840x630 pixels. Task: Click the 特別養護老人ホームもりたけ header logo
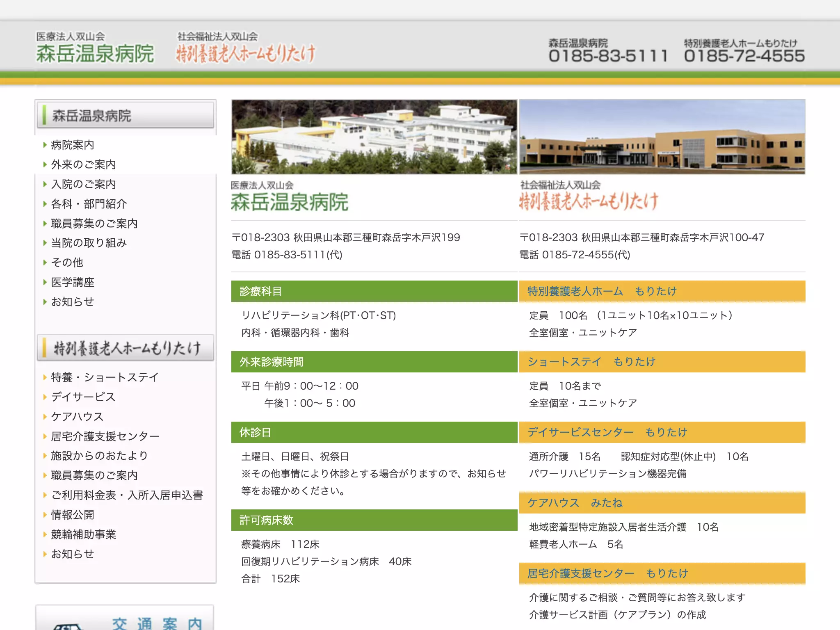pyautogui.click(x=246, y=48)
